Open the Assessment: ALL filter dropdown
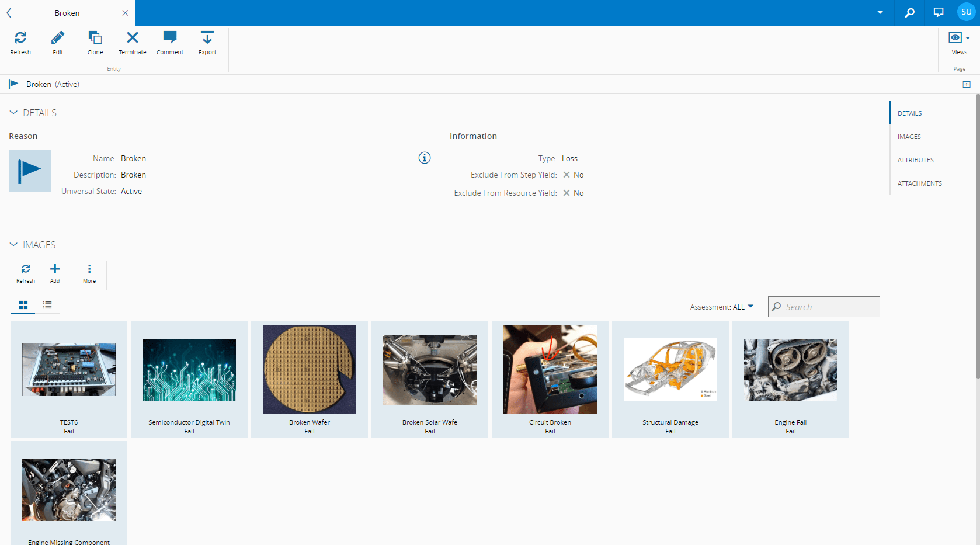 point(722,307)
